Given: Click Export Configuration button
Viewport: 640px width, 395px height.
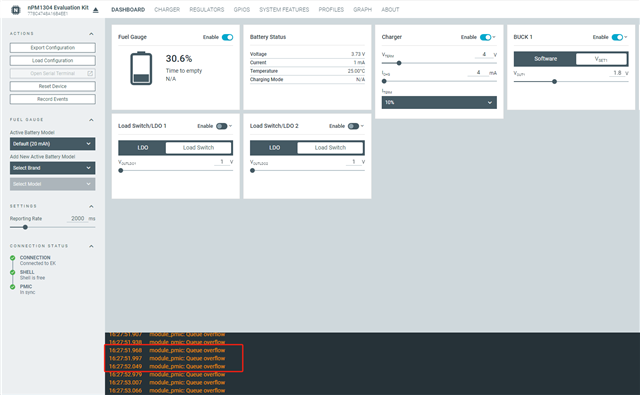Looking at the screenshot, I should coord(53,48).
